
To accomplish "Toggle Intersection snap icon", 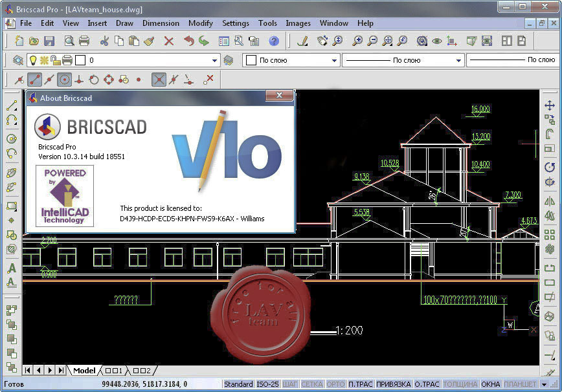I will click(x=159, y=80).
